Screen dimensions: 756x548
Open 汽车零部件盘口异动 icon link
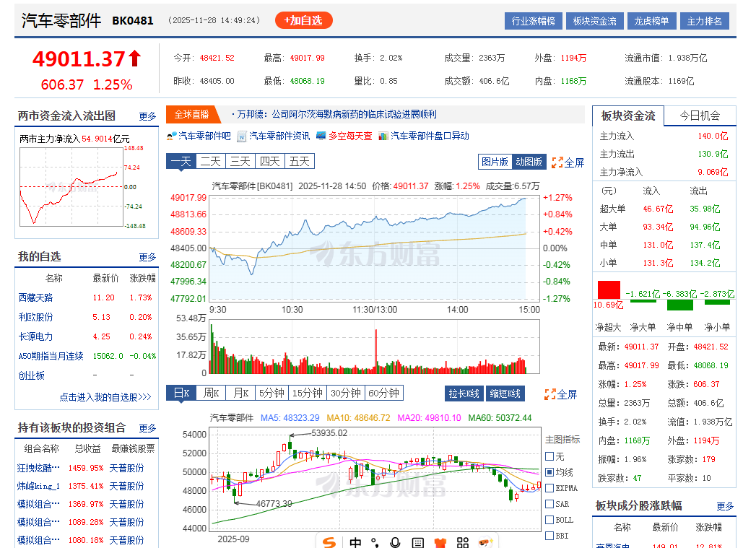[x=424, y=136]
